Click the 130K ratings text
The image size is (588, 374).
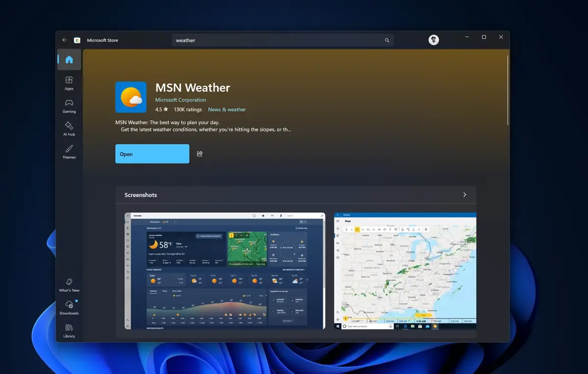[x=188, y=110]
